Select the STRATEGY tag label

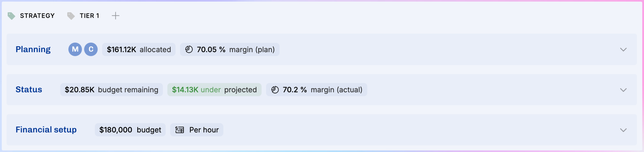pyautogui.click(x=37, y=16)
